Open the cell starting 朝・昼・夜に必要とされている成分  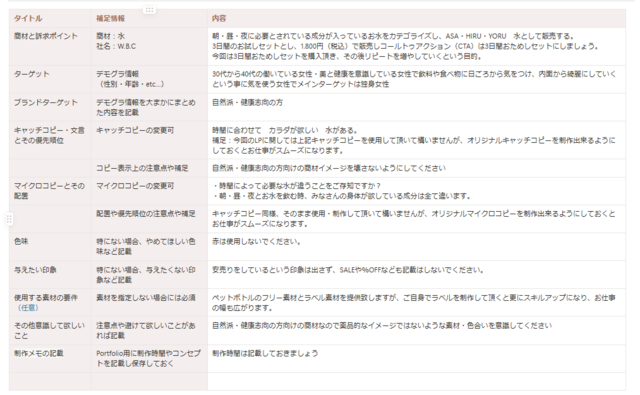click(x=416, y=47)
